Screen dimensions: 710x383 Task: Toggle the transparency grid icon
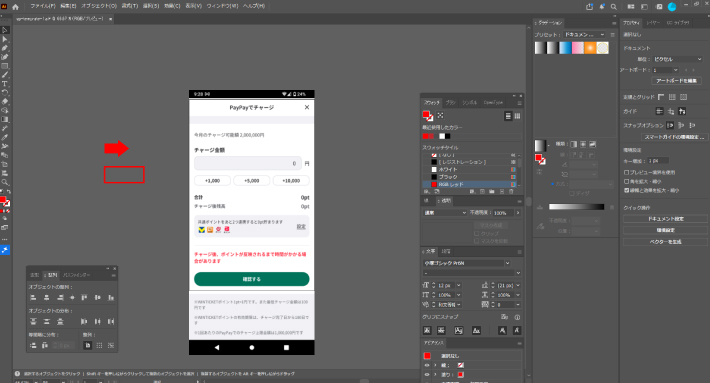684,97
